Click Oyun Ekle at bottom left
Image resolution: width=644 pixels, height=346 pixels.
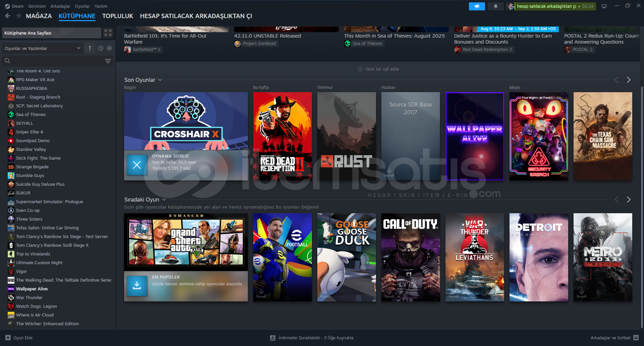click(19, 338)
